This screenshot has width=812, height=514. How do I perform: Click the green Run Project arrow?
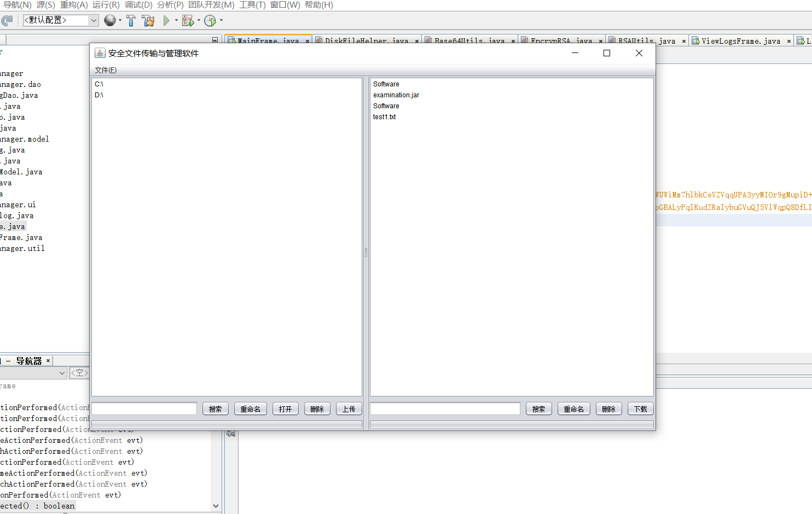(166, 20)
